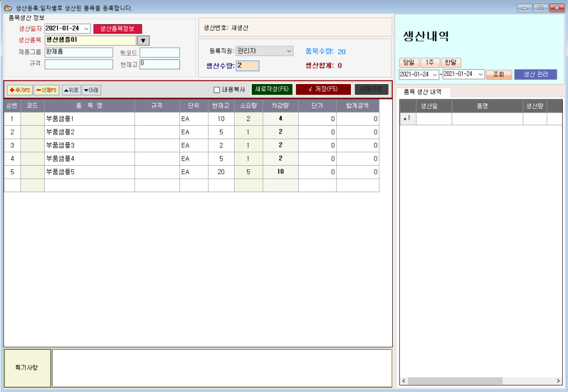Open the start date dropdown in 생산내역
Image resolution: width=568 pixels, height=392 pixels.
pos(435,75)
